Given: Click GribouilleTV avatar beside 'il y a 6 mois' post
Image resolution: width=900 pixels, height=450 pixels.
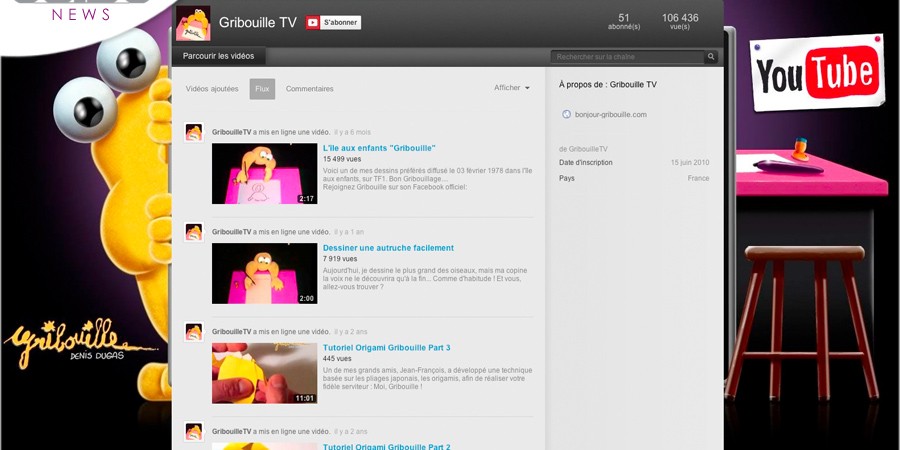Looking at the screenshot, I should tap(193, 132).
